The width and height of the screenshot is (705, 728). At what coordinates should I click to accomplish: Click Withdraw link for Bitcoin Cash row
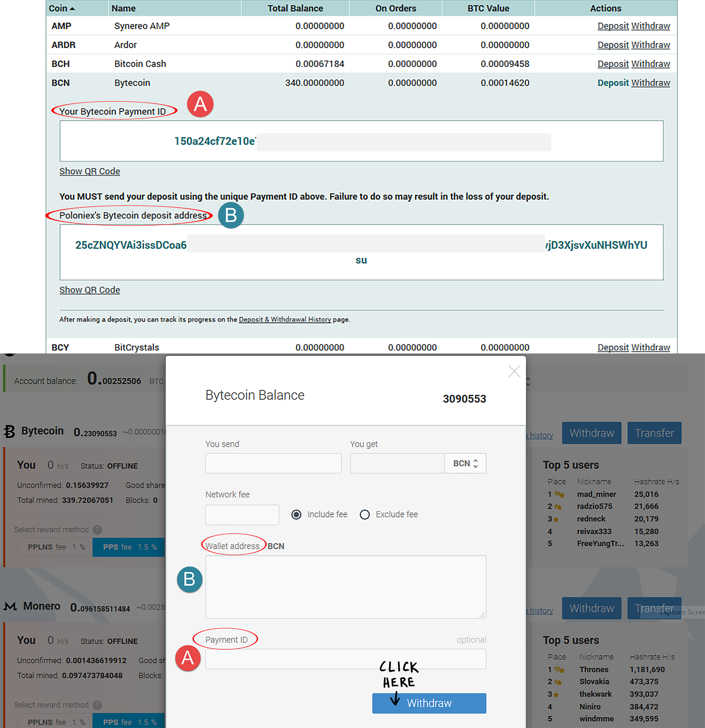point(650,64)
